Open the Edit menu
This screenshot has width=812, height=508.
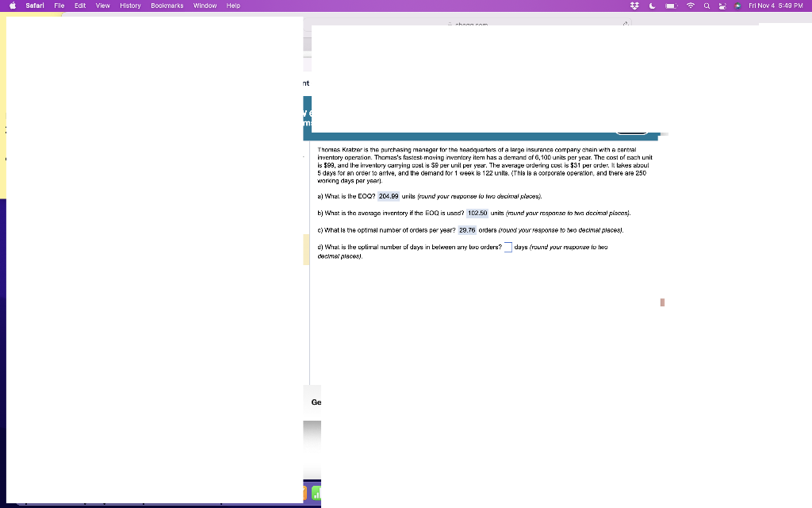coord(80,6)
